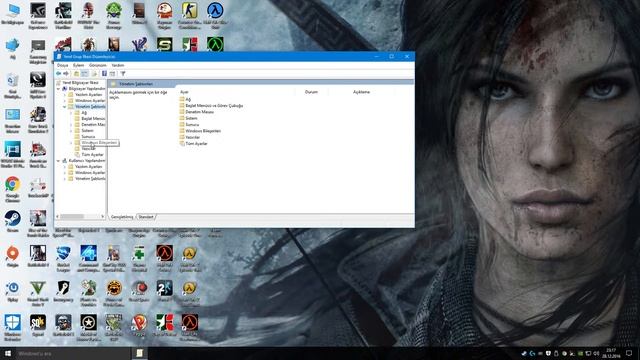Open the Yardım menu

(x=118, y=65)
